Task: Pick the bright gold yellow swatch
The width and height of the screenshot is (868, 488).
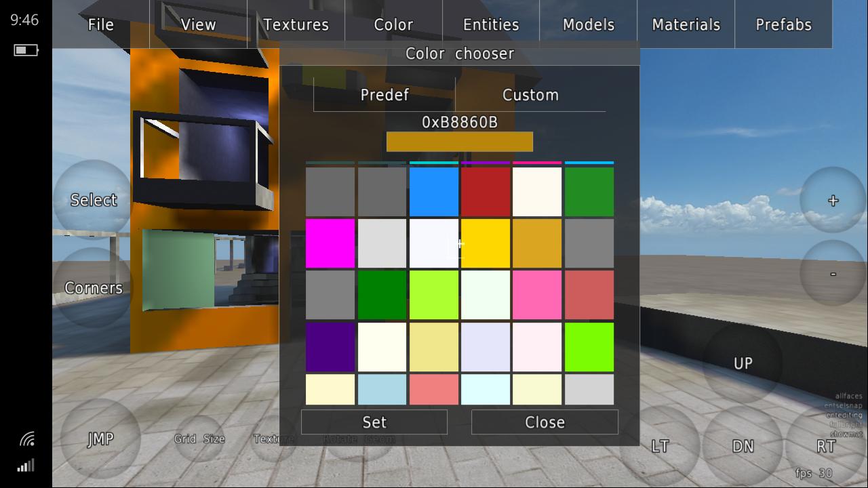Action: click(486, 243)
